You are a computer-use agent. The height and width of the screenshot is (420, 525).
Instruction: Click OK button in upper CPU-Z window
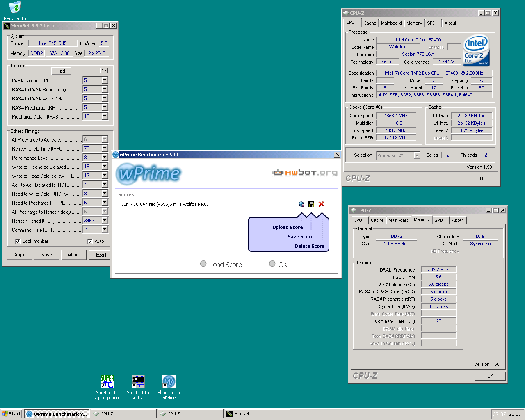tap(483, 179)
